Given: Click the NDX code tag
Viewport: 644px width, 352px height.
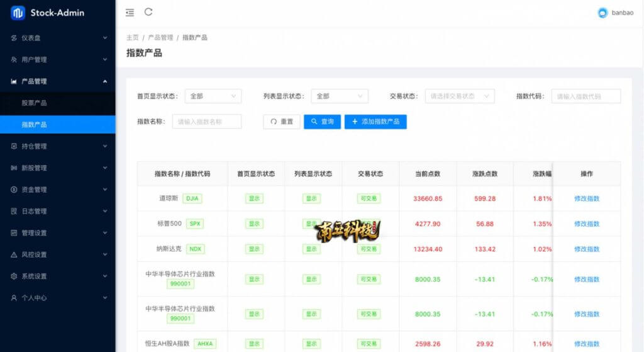Looking at the screenshot, I should 196,249.
